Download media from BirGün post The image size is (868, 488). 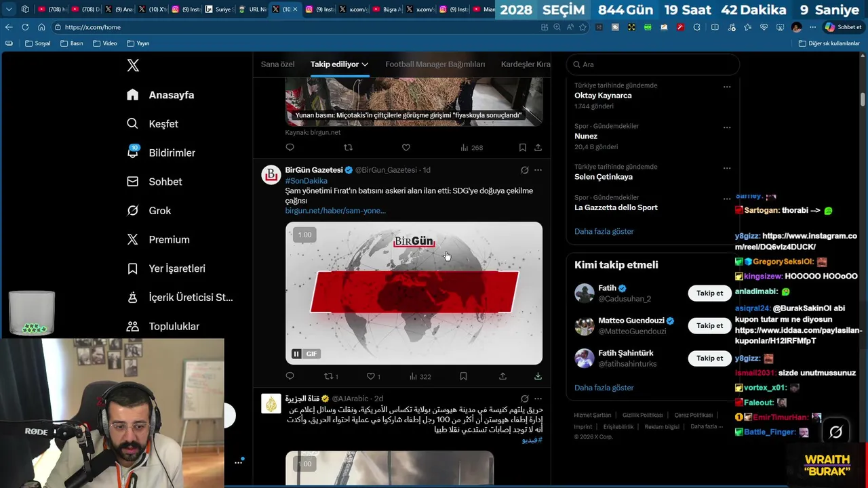click(x=538, y=376)
